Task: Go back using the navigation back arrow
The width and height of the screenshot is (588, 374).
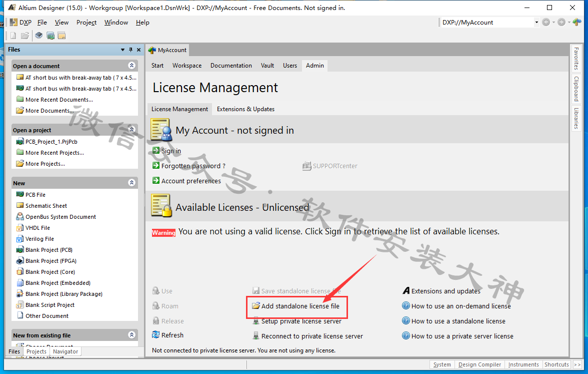Action: tap(546, 22)
